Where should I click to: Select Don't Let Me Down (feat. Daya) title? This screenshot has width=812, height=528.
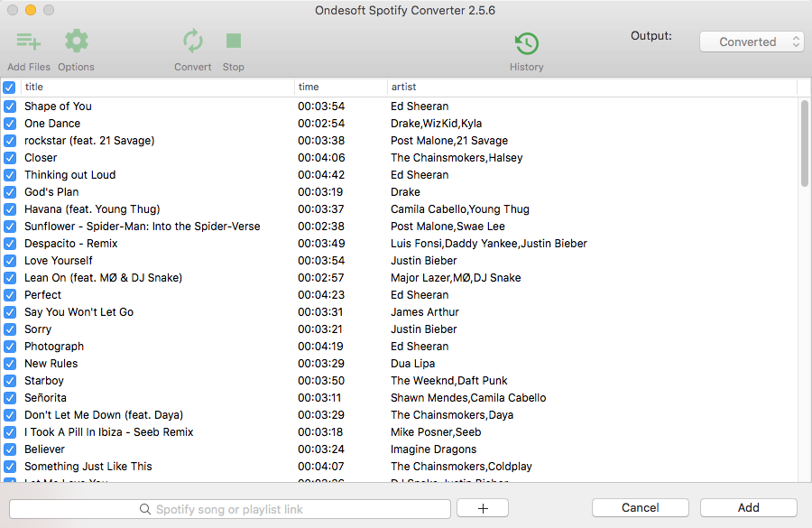pyautogui.click(x=104, y=415)
